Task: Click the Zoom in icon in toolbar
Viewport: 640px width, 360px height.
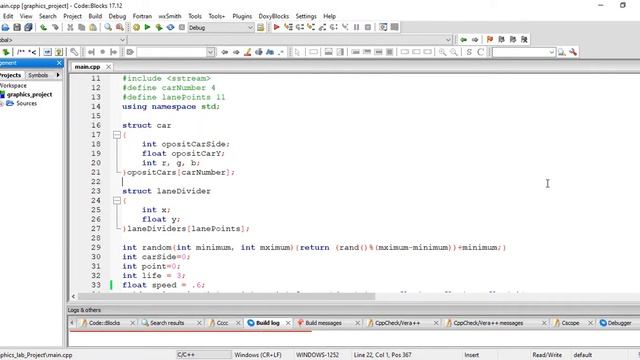Action: (442, 52)
